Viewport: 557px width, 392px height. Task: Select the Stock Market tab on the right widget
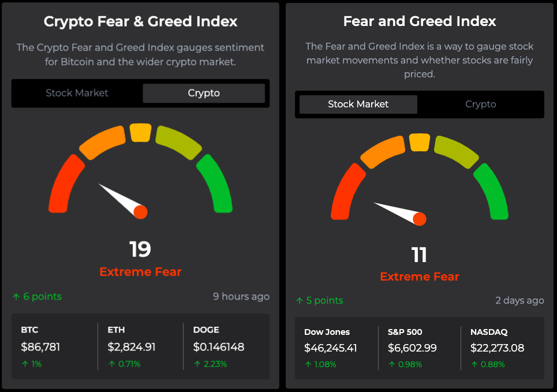(x=357, y=104)
